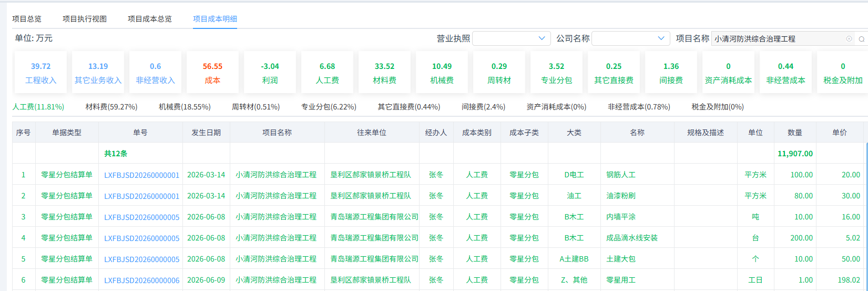The image size is (868, 291).
Task: Choose the 材料费(59.27%) filter tab
Action: pos(111,107)
